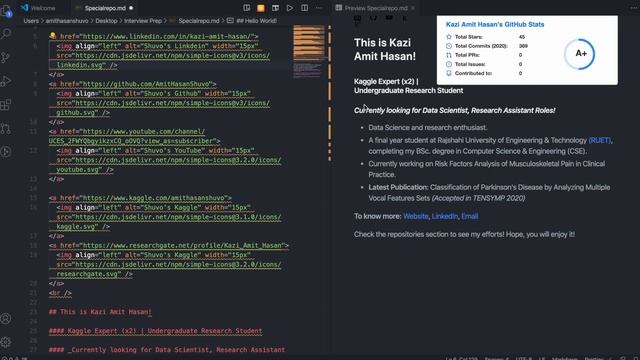Click the editor minimap
This screenshot has width=640, height=360.
[309, 52]
